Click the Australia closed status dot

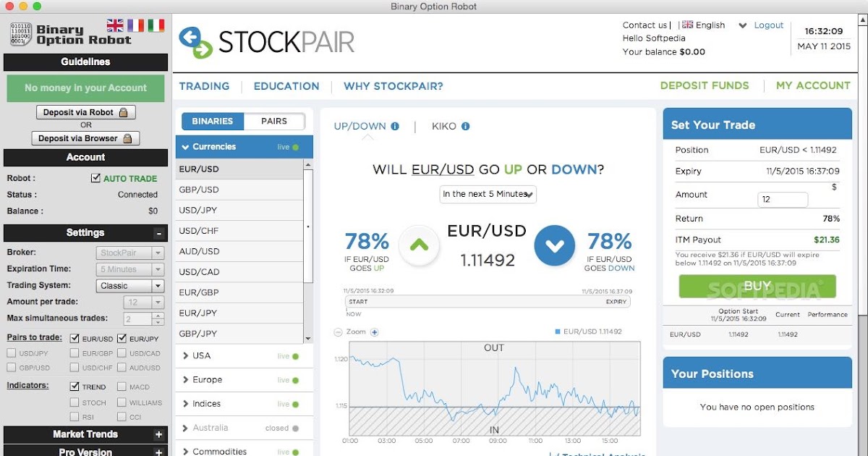pyautogui.click(x=295, y=428)
